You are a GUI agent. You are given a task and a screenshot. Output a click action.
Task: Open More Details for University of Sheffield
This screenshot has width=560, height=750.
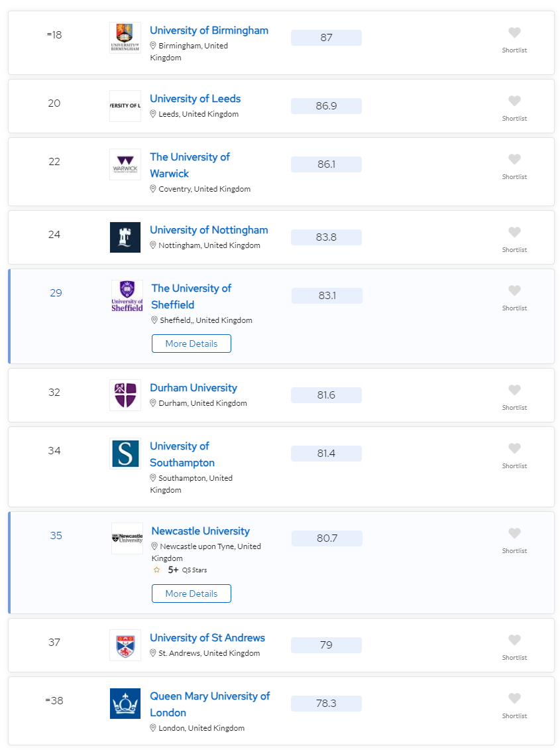coord(192,344)
